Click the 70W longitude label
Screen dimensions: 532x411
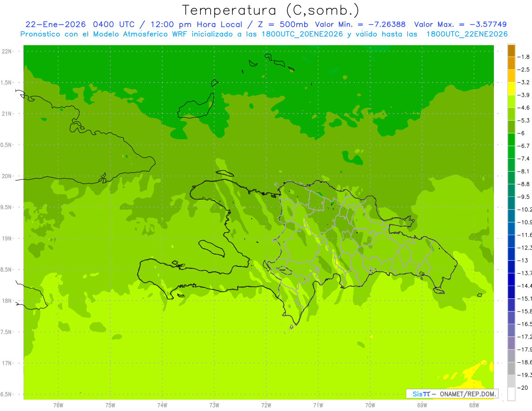pos(370,405)
